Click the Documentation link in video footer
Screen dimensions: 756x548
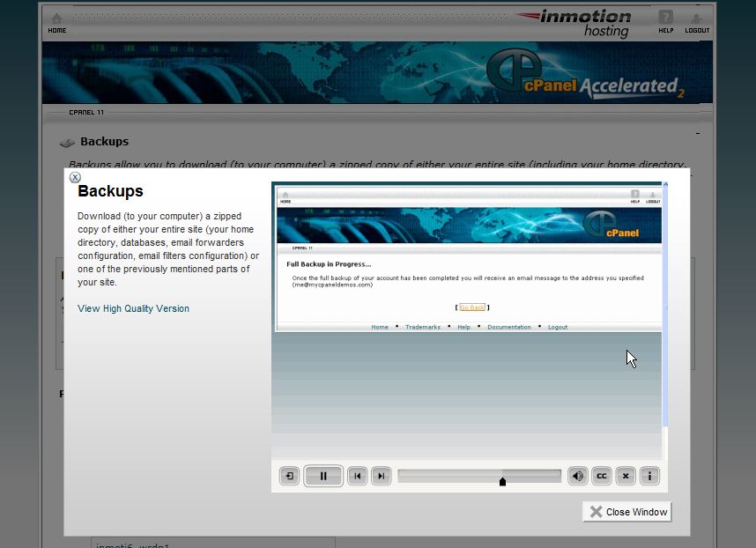[508, 327]
